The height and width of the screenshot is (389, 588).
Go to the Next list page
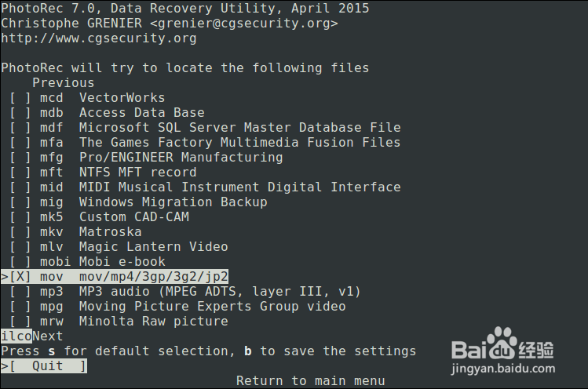[x=47, y=336]
